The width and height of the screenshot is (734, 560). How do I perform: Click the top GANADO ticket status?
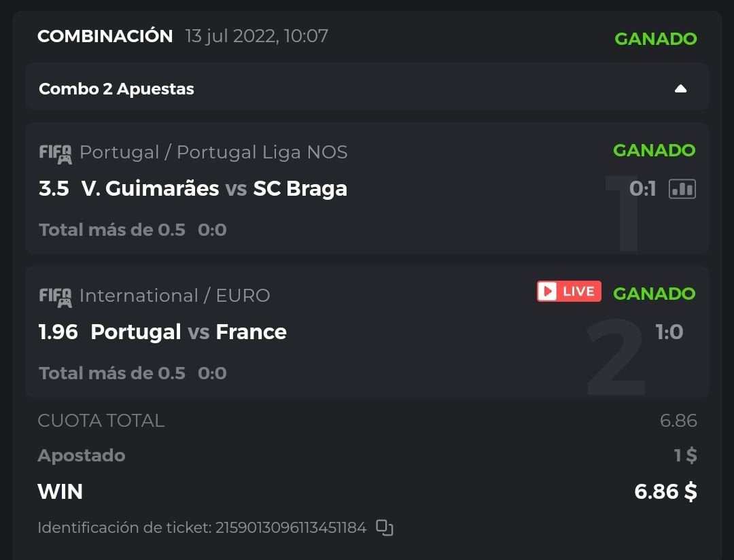click(655, 39)
